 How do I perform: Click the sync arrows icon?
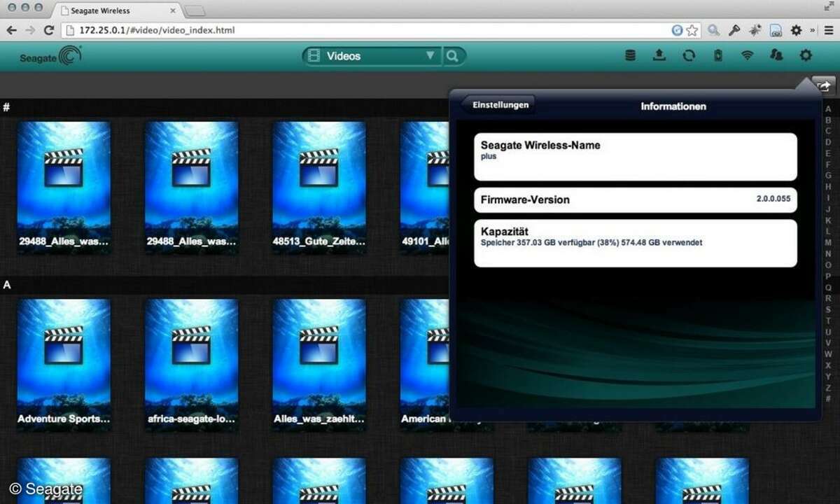(x=689, y=56)
